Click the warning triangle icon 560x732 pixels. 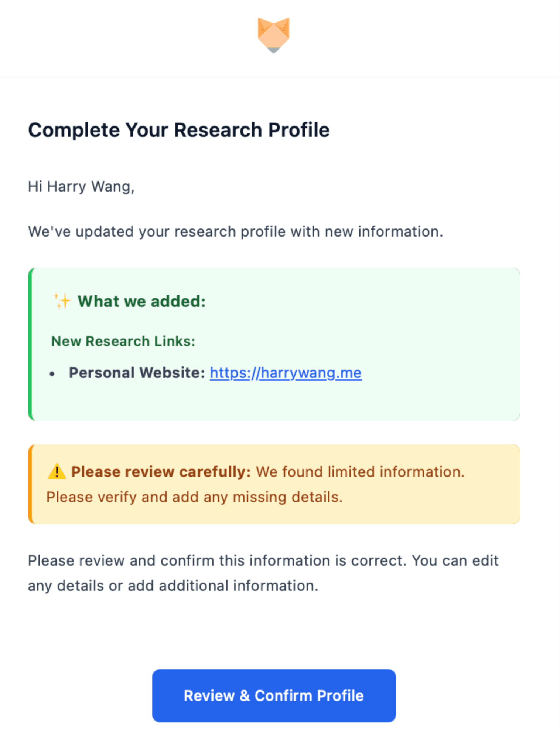57,471
